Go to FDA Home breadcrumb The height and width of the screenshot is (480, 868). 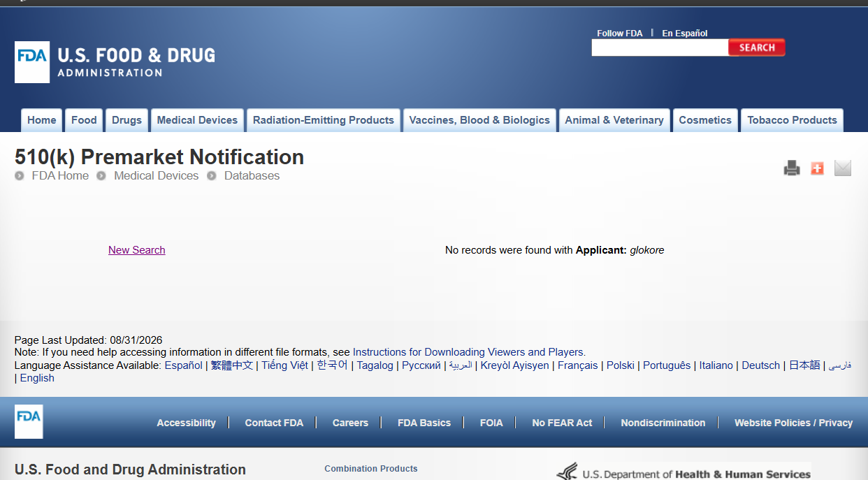click(x=60, y=176)
